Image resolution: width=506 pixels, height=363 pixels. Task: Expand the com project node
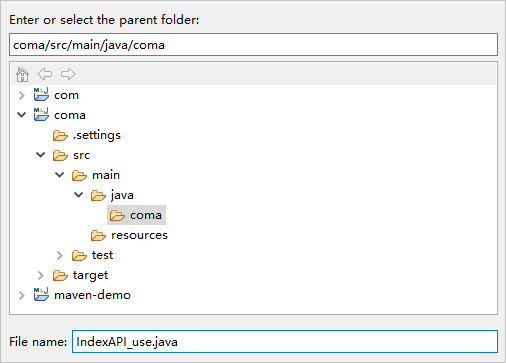click(22, 95)
